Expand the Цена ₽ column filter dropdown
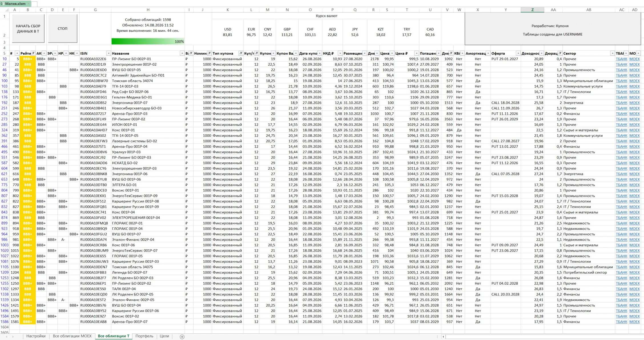Screen dimensions: 644x340 click(x=417, y=53)
